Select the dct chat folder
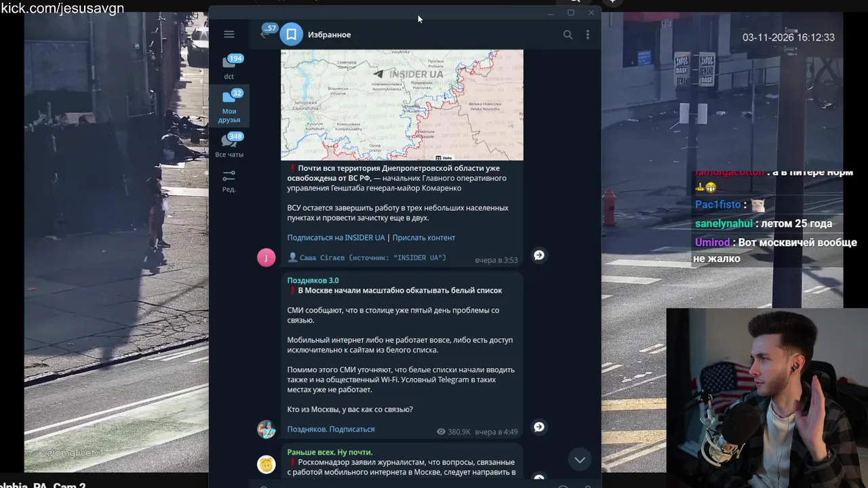This screenshot has height=488, width=868. click(x=229, y=67)
